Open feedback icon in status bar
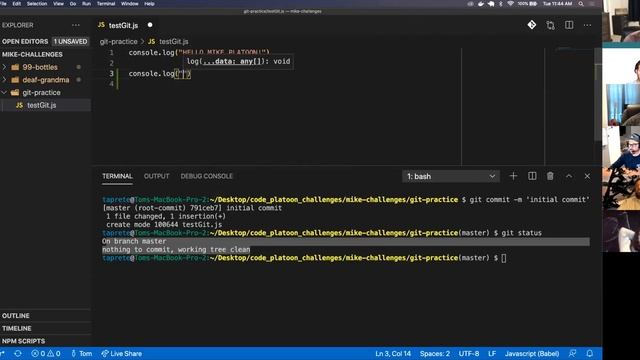 click(572, 353)
